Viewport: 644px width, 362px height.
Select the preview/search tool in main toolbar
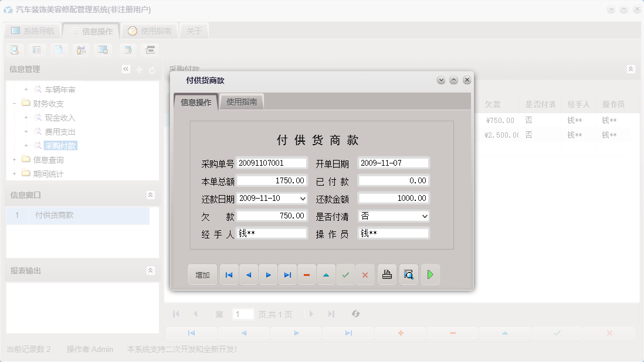pos(15,50)
